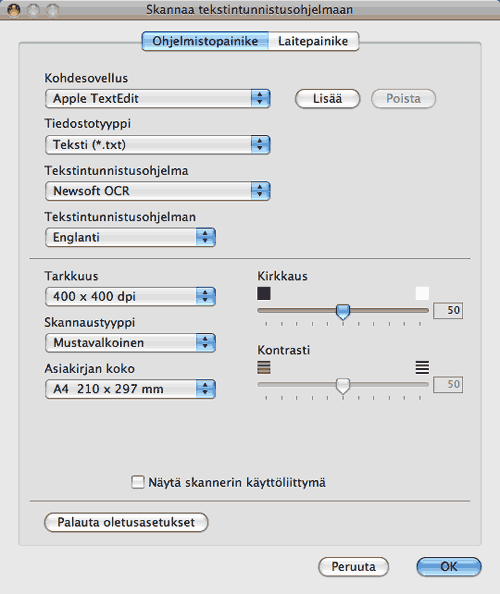The height and width of the screenshot is (594, 500).
Task: Click Palauta oletusasetukset button
Action: click(126, 522)
